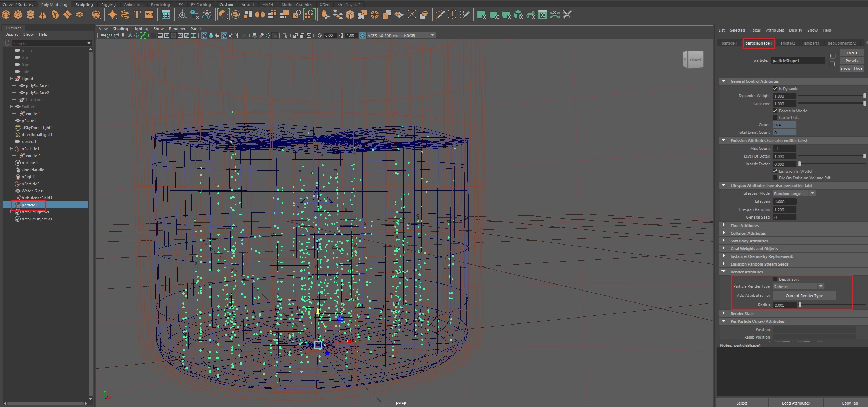Enable the Cache Data checkbox

point(775,118)
